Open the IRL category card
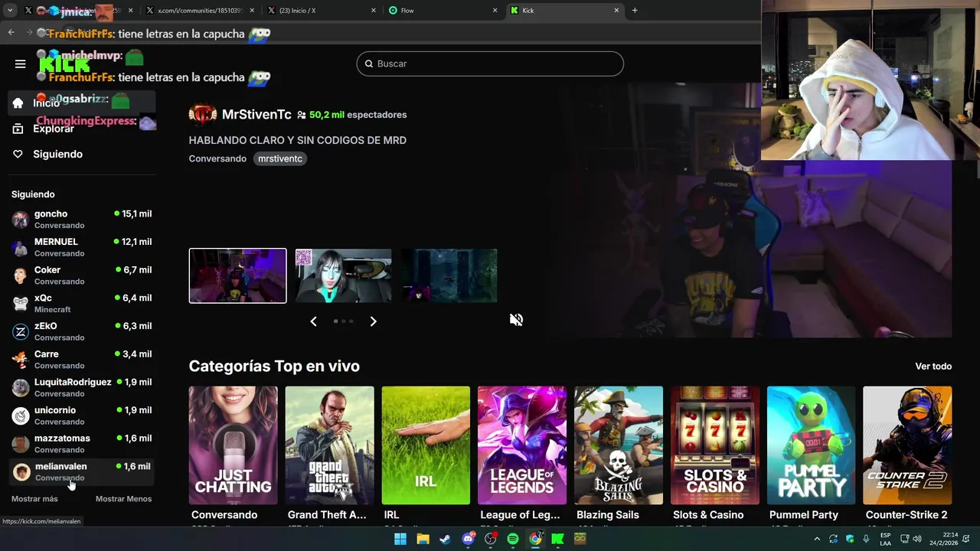 [x=426, y=445]
